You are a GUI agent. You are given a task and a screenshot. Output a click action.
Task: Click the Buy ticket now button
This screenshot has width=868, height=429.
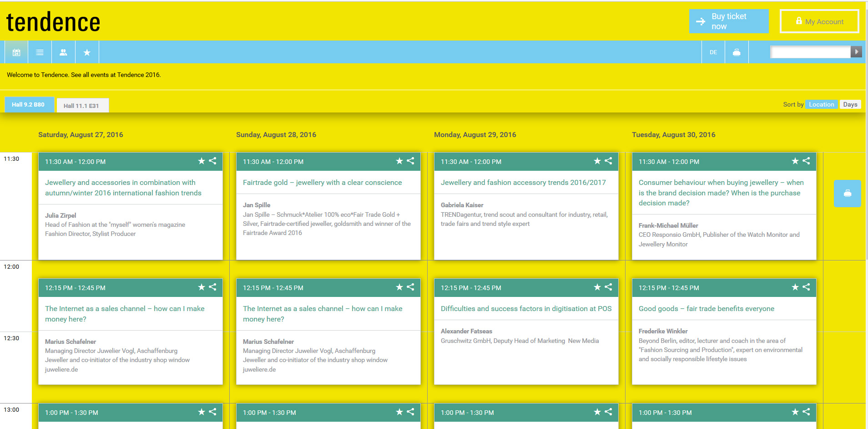(729, 21)
